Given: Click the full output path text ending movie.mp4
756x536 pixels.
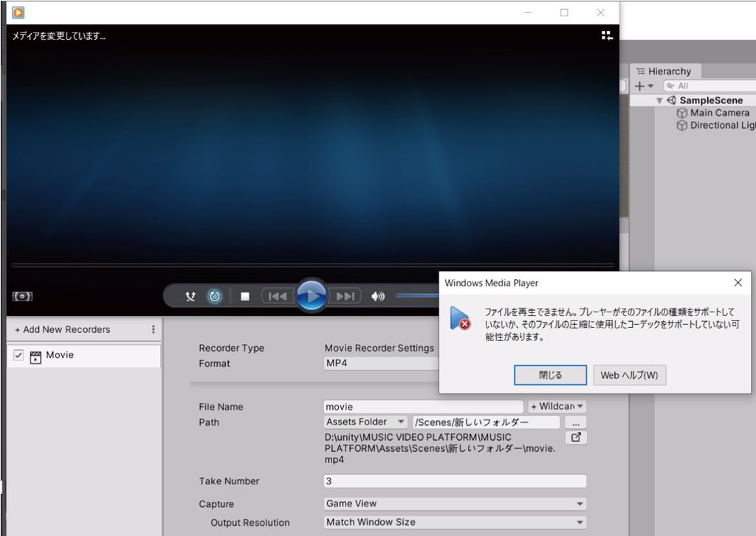Looking at the screenshot, I should 440,448.
